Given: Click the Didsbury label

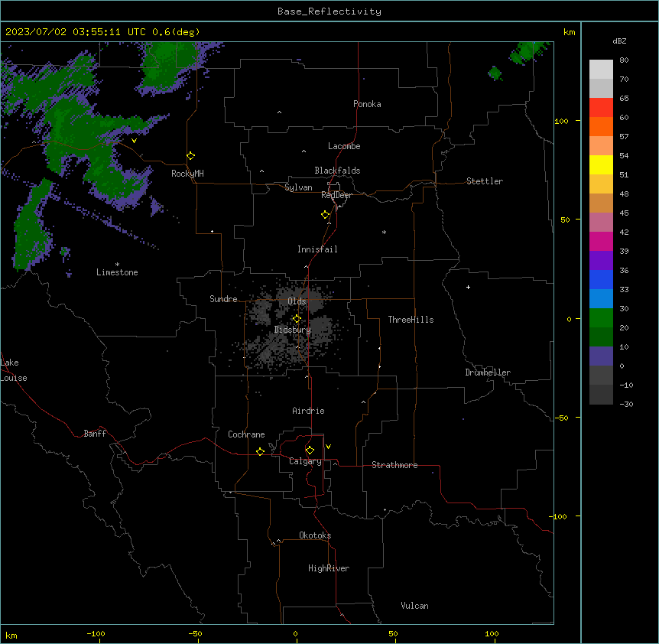Looking at the screenshot, I should (293, 330).
